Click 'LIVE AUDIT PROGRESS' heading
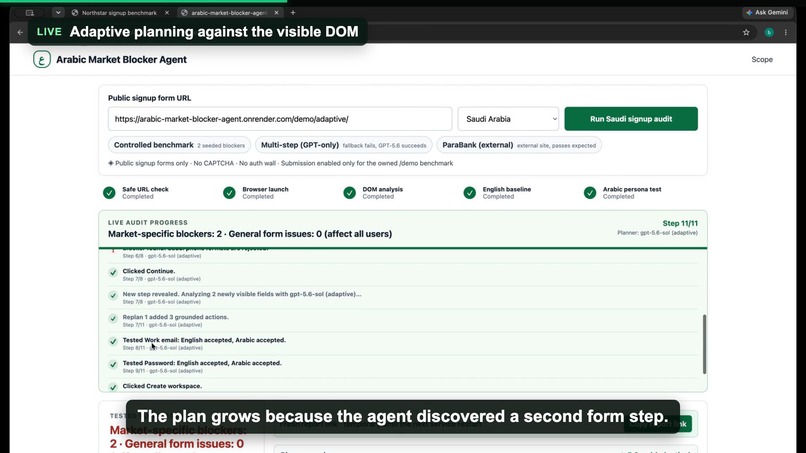The image size is (806, 453). tap(148, 223)
